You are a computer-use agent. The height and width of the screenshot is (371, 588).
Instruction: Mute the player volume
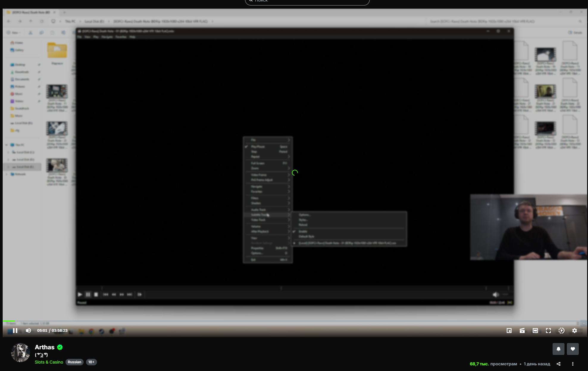pos(28,331)
